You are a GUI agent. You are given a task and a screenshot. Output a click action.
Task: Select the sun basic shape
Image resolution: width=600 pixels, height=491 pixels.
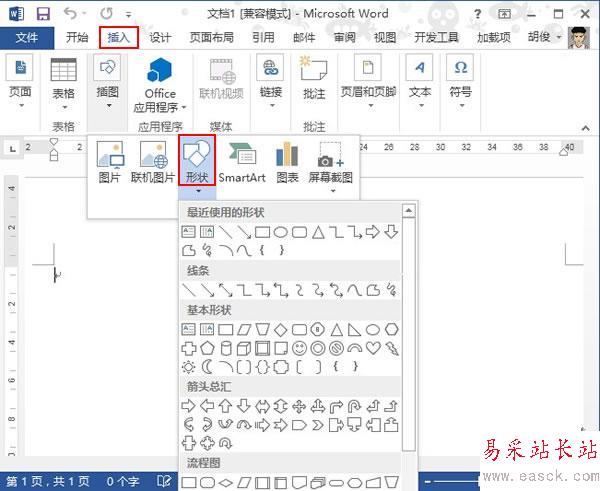click(x=188, y=367)
